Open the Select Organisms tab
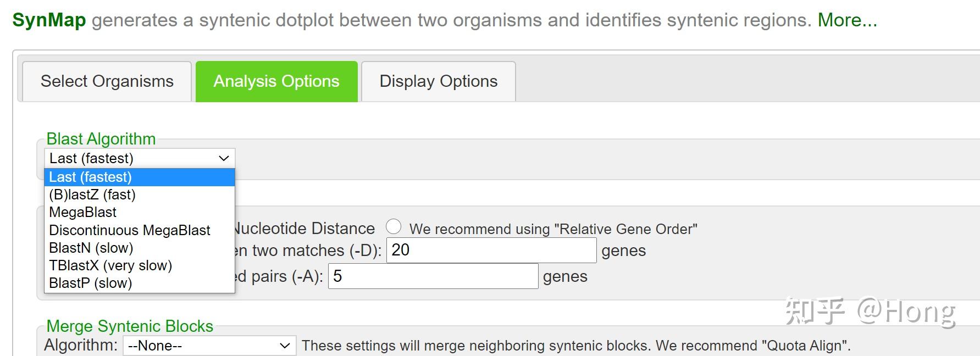 pyautogui.click(x=107, y=81)
